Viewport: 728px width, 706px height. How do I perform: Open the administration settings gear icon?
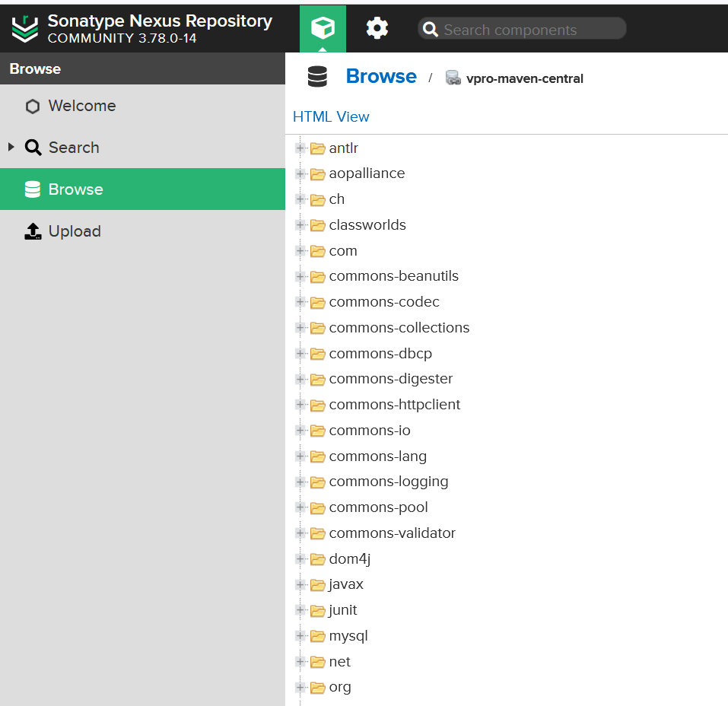[x=377, y=27]
